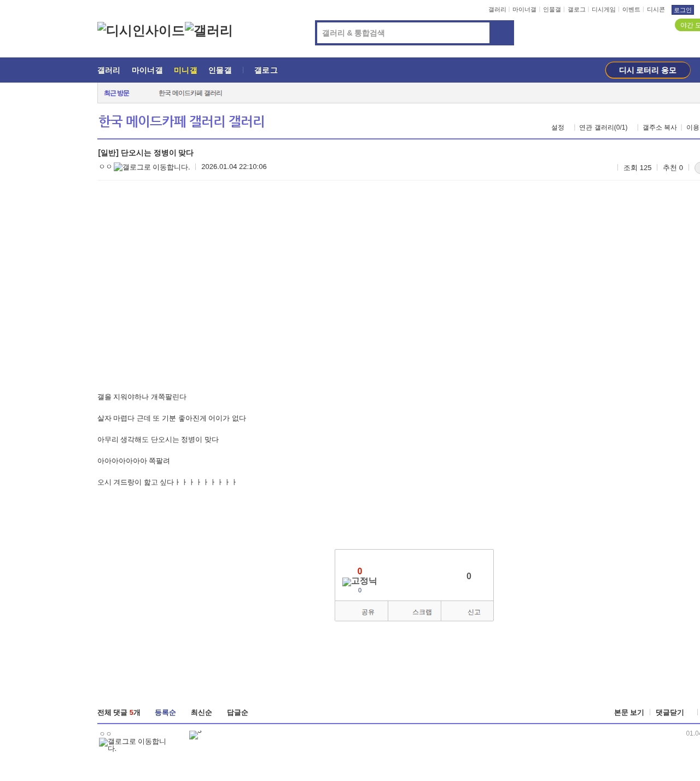The image size is (700, 781).
Task: Downvote the post in the vote box
Action: click(469, 576)
